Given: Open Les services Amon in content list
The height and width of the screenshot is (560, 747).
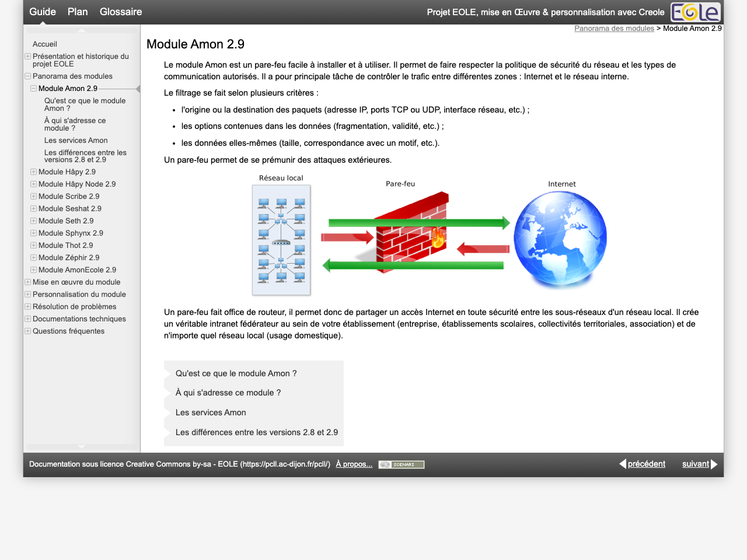Looking at the screenshot, I should click(x=211, y=412).
